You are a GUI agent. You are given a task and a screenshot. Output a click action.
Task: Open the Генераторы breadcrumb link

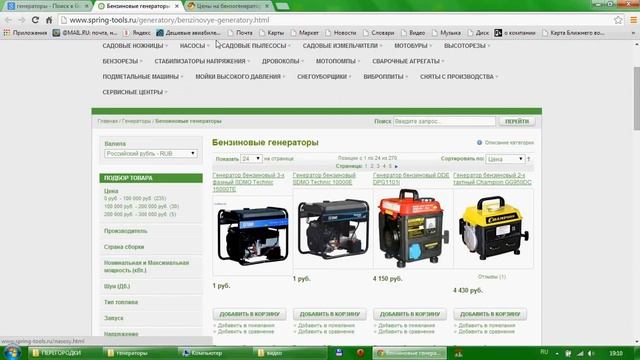(x=136, y=121)
